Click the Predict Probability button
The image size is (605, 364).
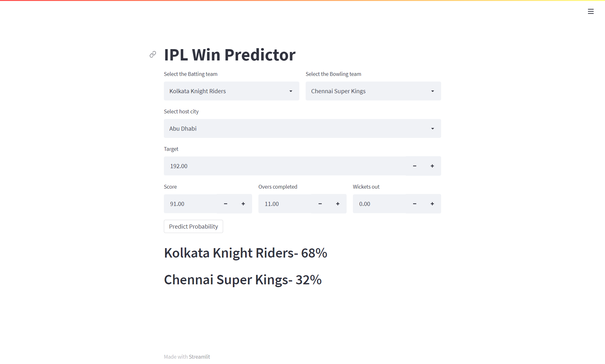[x=193, y=226]
